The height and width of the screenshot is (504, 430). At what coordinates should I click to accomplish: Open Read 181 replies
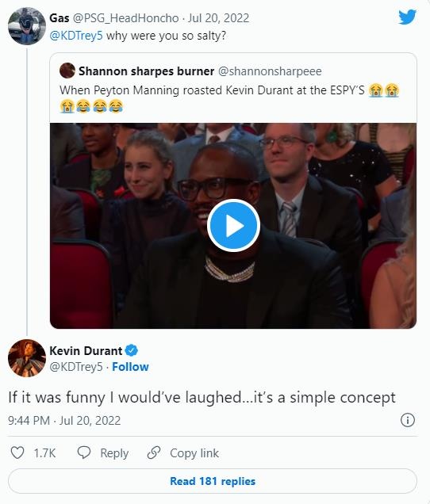pos(213,481)
